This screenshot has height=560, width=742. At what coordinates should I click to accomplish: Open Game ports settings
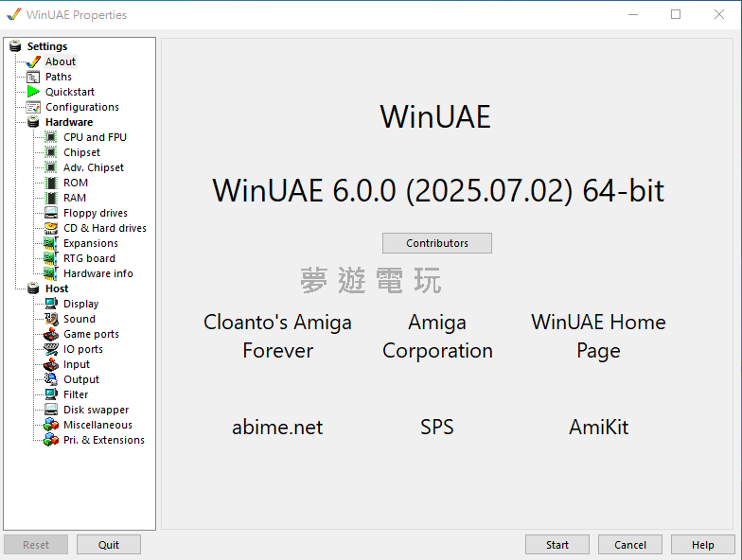(91, 335)
